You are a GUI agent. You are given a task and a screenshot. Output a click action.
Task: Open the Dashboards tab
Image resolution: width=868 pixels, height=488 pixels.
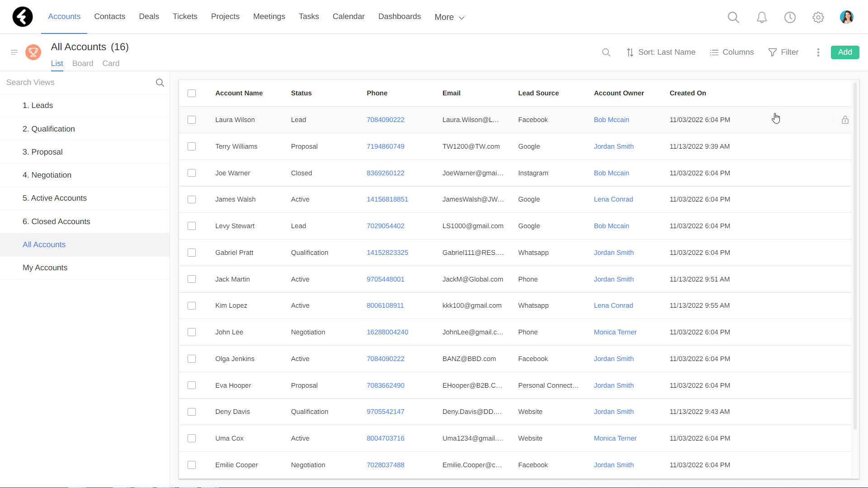click(400, 16)
